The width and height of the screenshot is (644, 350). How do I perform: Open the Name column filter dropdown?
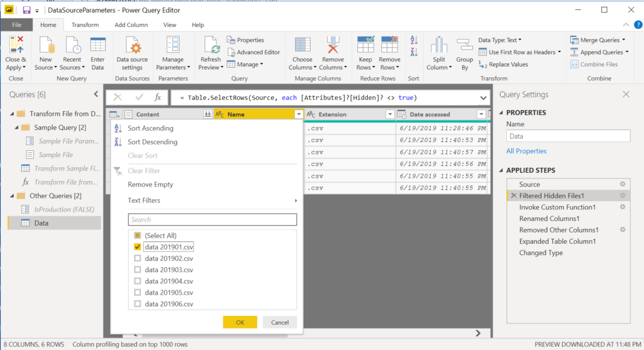tap(299, 114)
